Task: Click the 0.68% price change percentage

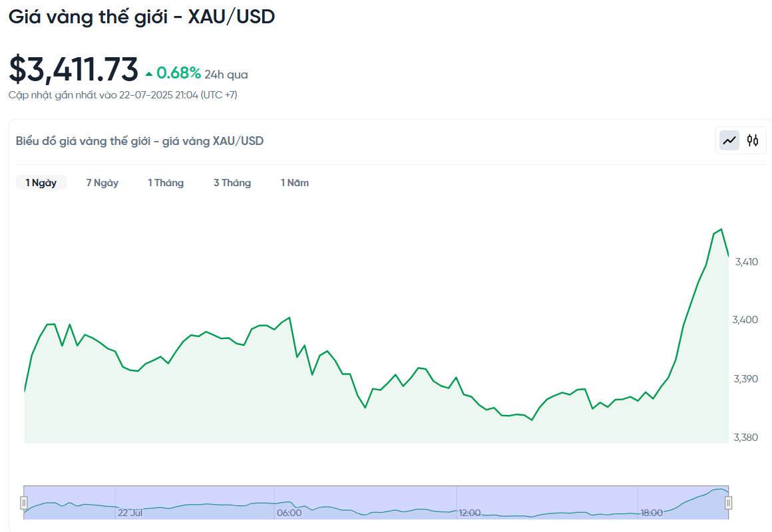Action: pos(179,73)
